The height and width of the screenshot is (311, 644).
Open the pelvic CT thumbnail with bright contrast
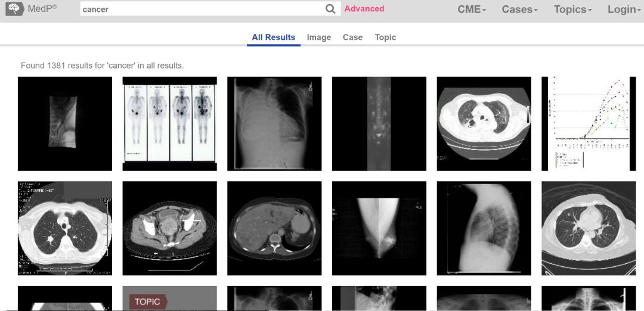tap(169, 228)
